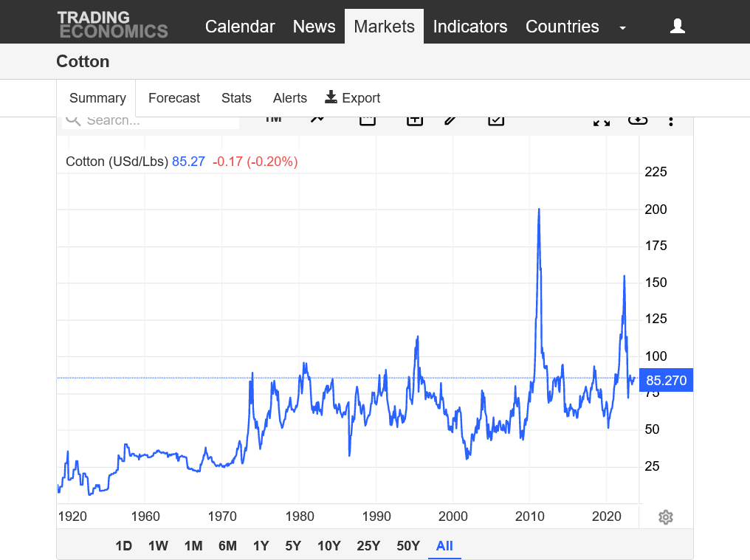Select the 50Y time range
This screenshot has width=750, height=560.
pyautogui.click(x=408, y=546)
